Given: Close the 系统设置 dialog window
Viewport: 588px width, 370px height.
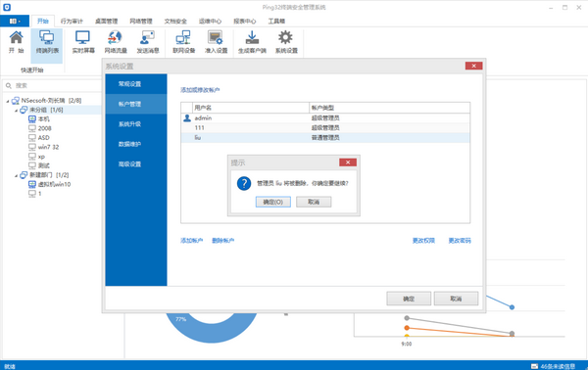Looking at the screenshot, I should tap(473, 66).
